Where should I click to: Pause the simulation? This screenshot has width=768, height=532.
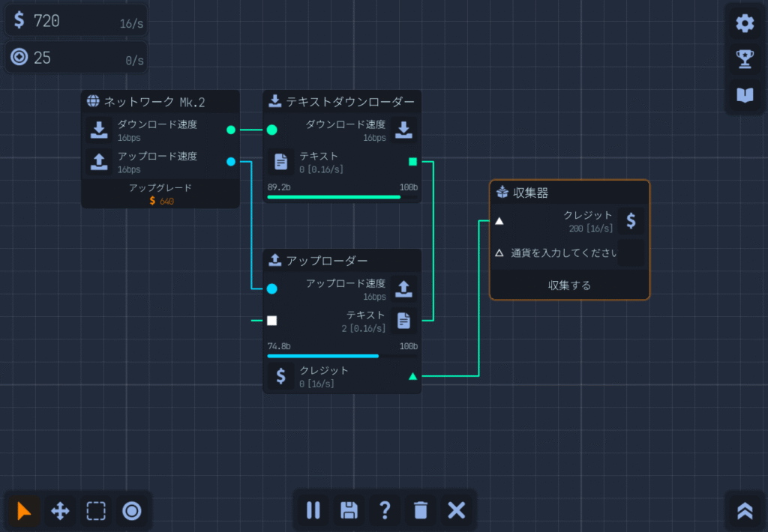click(x=313, y=510)
